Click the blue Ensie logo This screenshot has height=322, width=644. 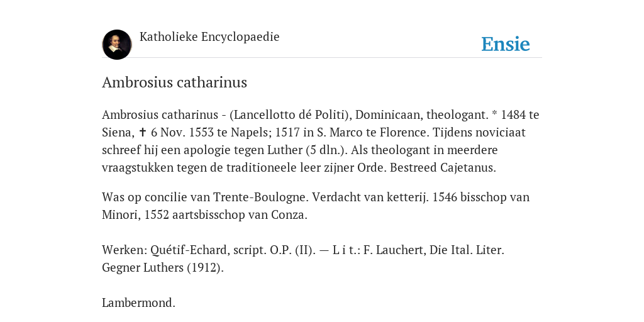pos(506,44)
